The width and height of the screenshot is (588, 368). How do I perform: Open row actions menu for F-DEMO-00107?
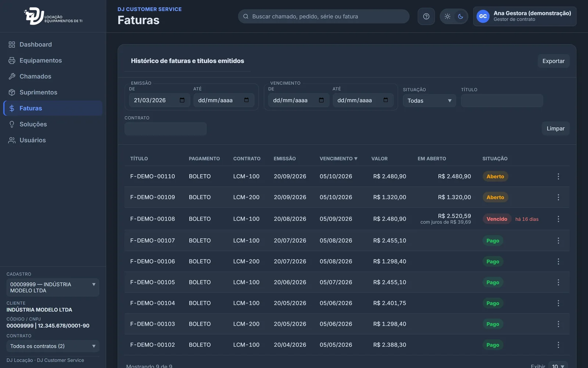point(558,241)
